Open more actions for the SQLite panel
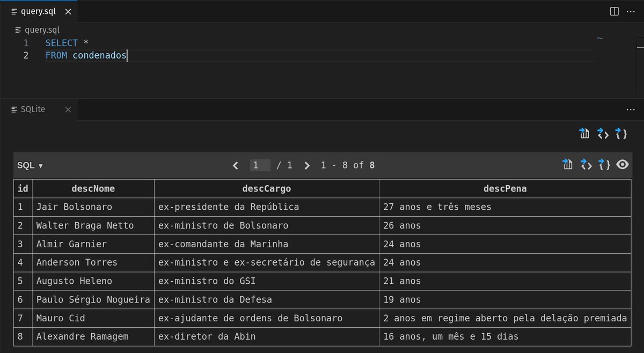This screenshot has width=644, height=353. pos(632,109)
